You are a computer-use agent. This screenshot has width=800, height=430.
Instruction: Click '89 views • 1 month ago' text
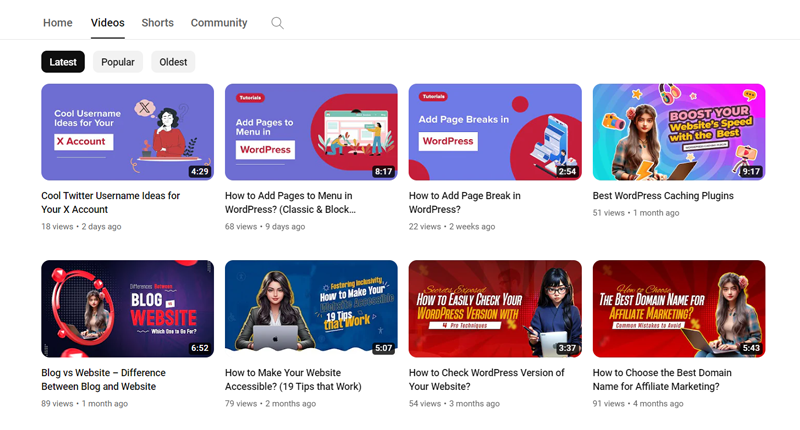tap(84, 403)
